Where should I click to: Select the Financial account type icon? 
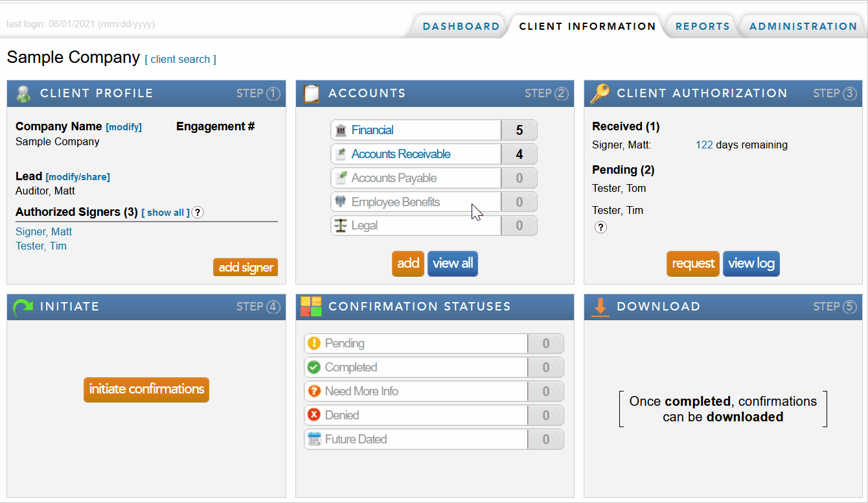pos(341,130)
